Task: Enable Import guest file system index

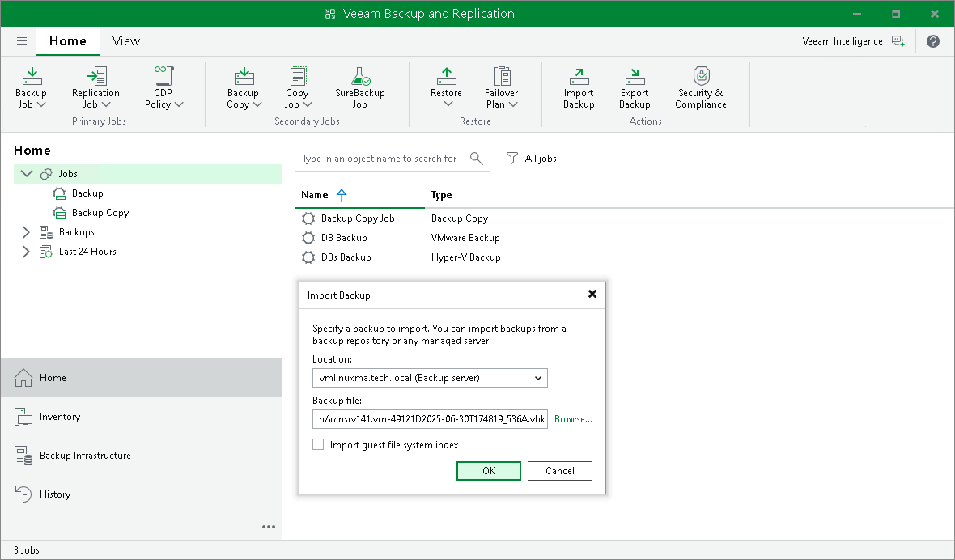Action: [x=318, y=444]
